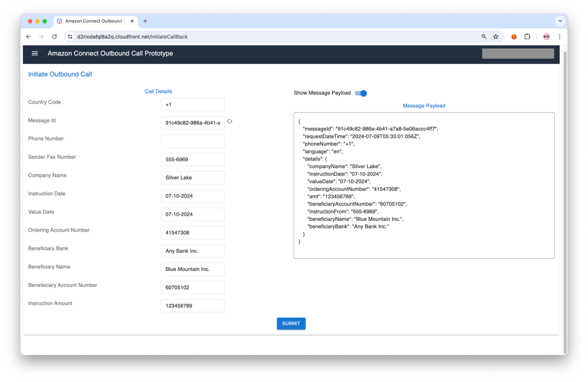The height and width of the screenshot is (382, 588).
Task: Select the Amazon Connect Outbound tab
Action: pyautogui.click(x=96, y=21)
